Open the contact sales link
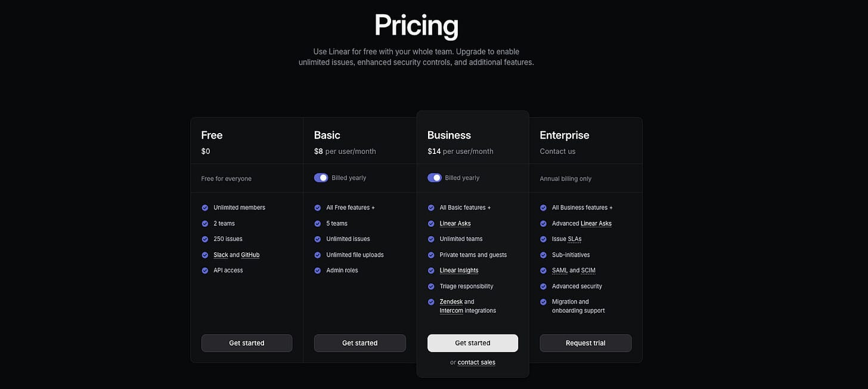This screenshot has width=868, height=389. (476, 362)
